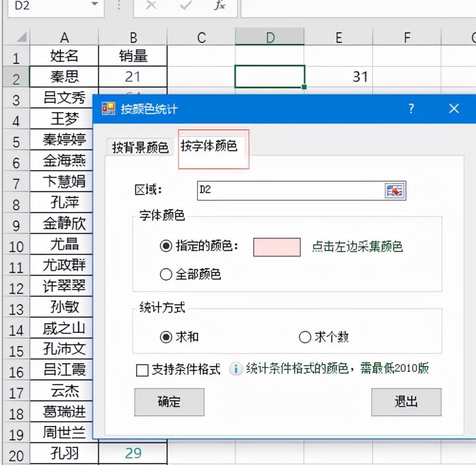Click cell containing 秦婷婷
476x465 pixels.
point(61,139)
